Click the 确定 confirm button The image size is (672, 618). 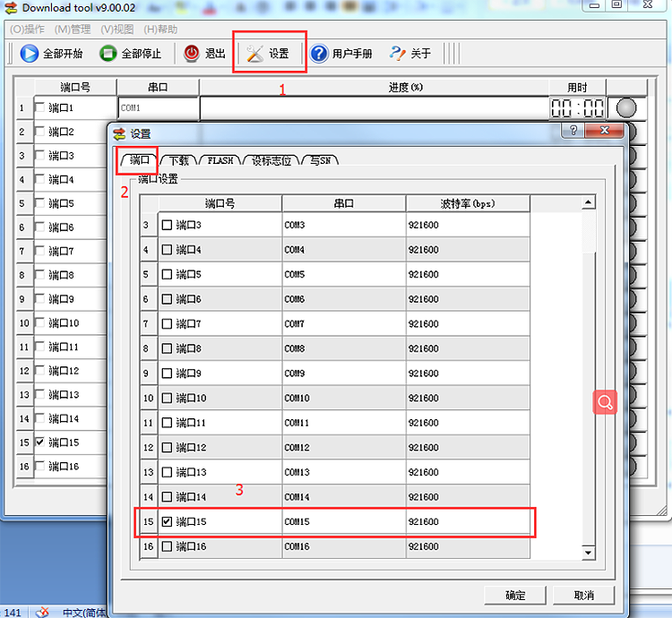coord(515,595)
